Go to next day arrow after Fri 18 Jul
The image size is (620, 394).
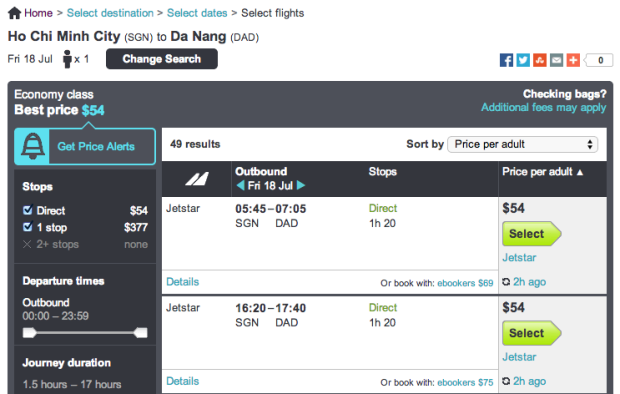coord(301,185)
